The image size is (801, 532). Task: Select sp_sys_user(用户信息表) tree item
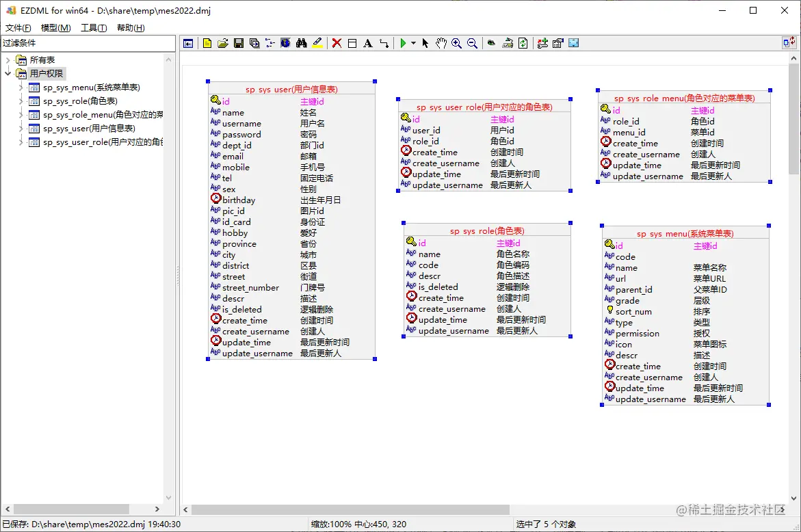point(89,128)
